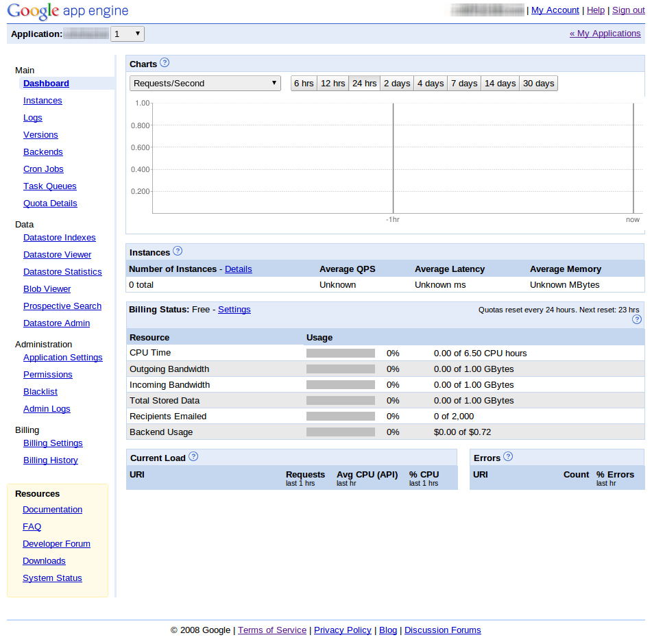Viewport: 652px width, 644px height.
Task: Open the Instances sidebar link
Action: 43,101
